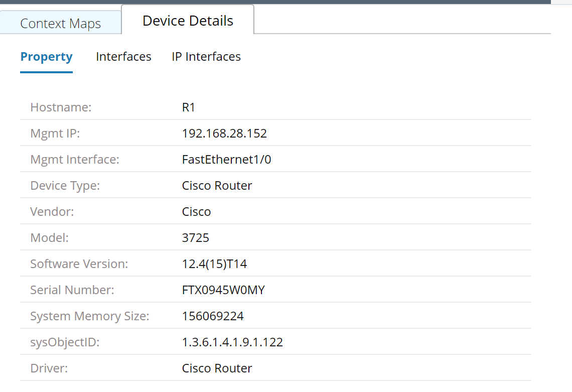Select the Device Details tab
The height and width of the screenshot is (392, 572).
(187, 21)
